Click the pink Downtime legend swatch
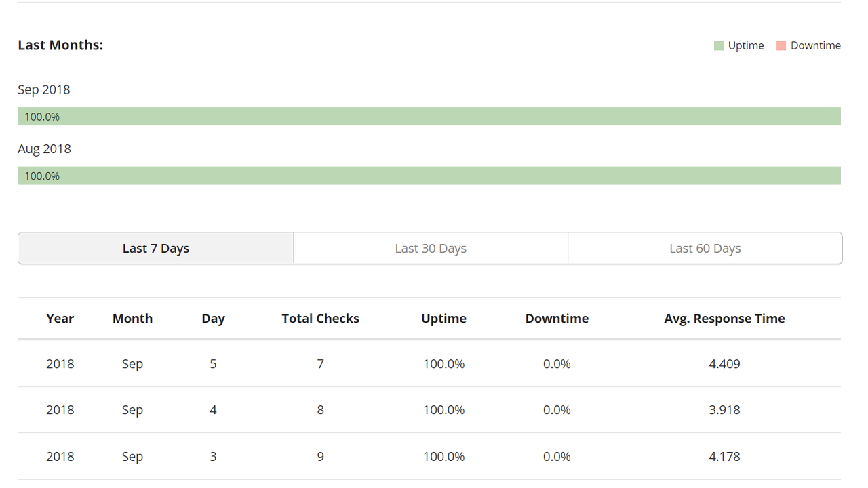 (x=781, y=46)
